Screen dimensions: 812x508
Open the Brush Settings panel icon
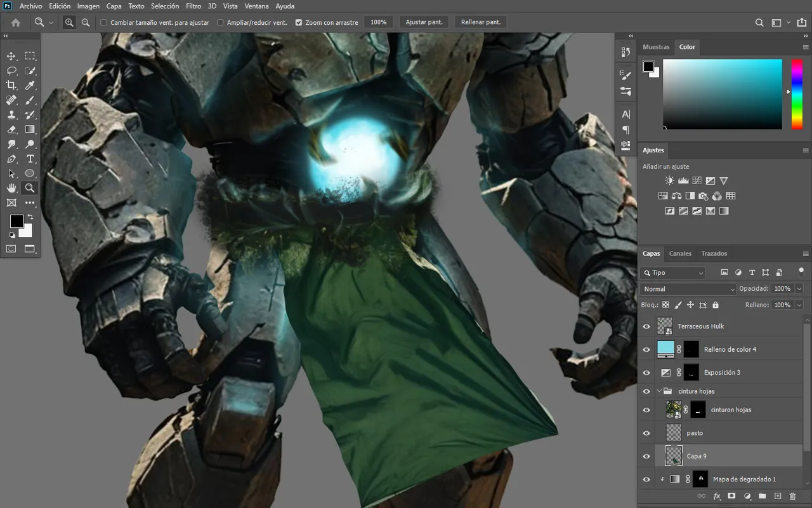coord(626,75)
